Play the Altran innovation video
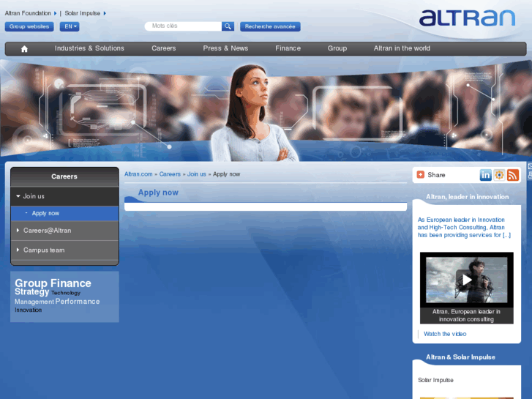Viewport: 532px width, 399px height. pos(467,280)
